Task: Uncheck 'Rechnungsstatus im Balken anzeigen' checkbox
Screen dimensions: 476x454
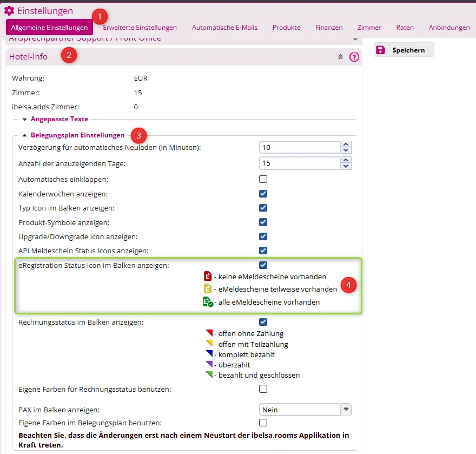Action: pyautogui.click(x=263, y=322)
